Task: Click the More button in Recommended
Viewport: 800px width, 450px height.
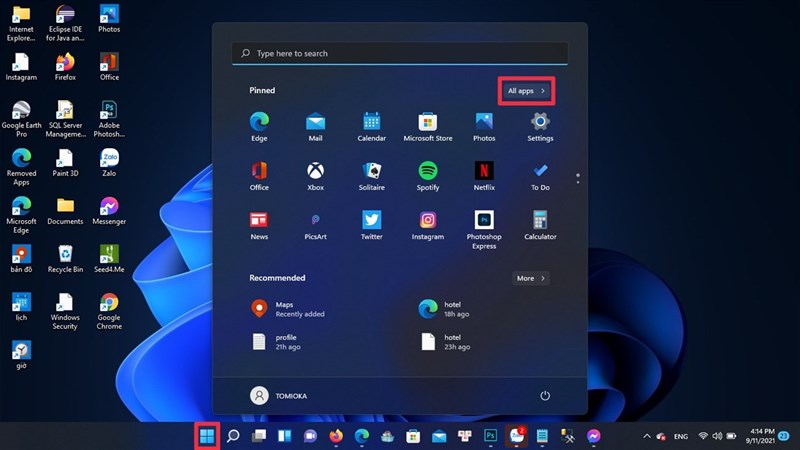Action: click(531, 278)
